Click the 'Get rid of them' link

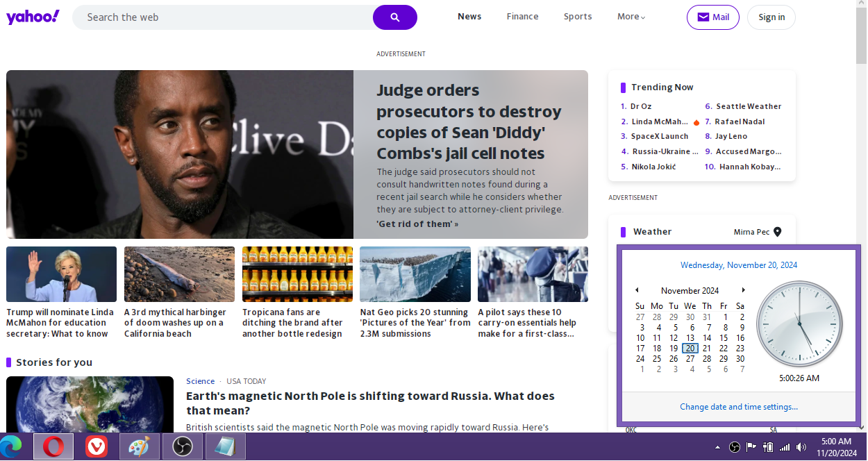coord(417,224)
